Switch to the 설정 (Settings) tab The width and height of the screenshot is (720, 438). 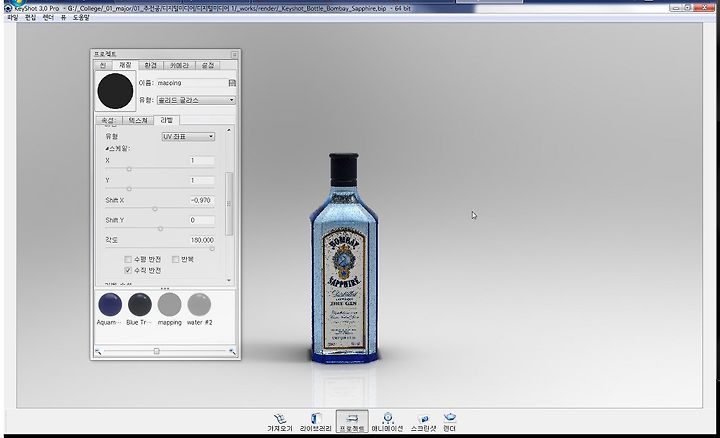point(208,65)
